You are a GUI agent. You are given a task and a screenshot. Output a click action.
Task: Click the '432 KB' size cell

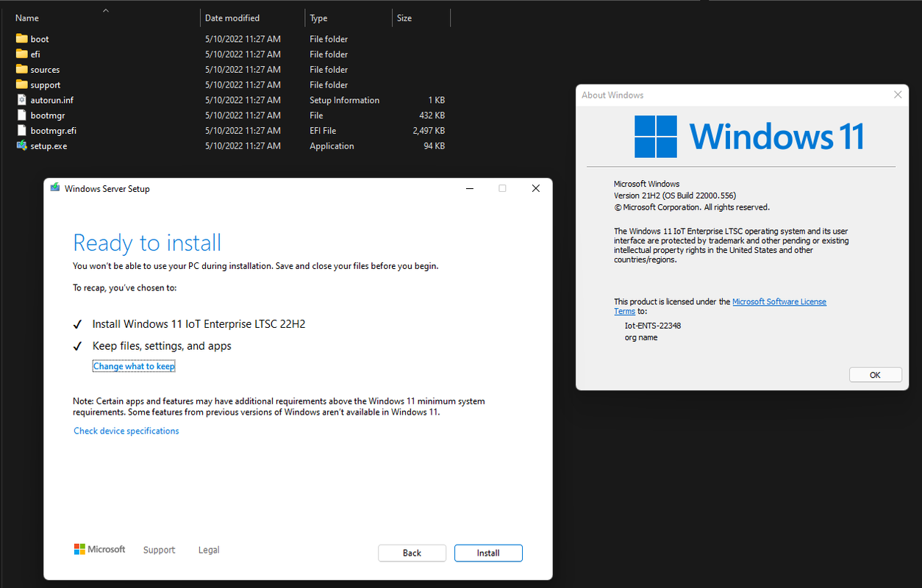pos(432,115)
